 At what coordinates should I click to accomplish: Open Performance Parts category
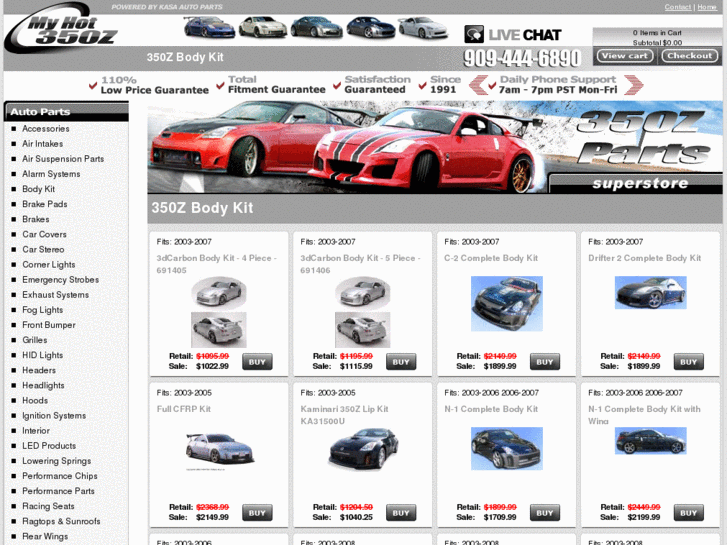point(58,491)
